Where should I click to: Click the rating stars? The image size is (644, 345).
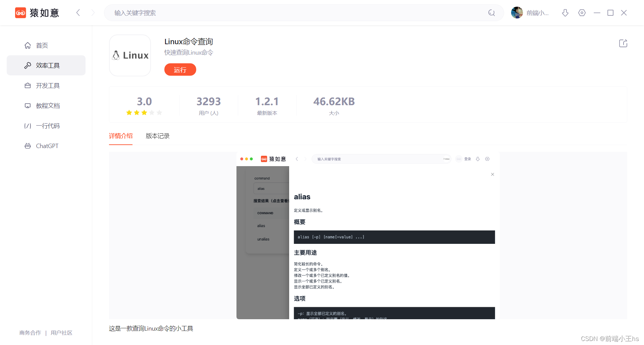(x=144, y=113)
